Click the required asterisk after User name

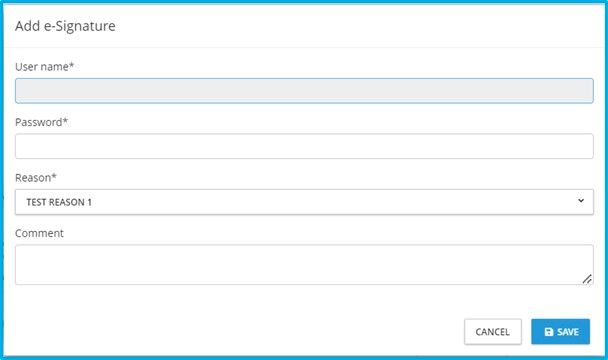72,65
